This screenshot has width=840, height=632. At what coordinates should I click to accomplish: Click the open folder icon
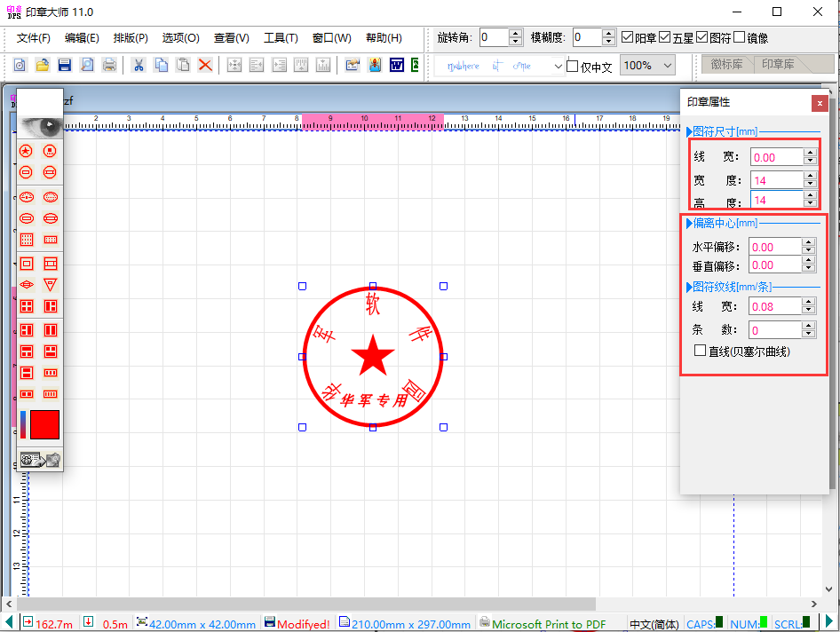point(42,65)
